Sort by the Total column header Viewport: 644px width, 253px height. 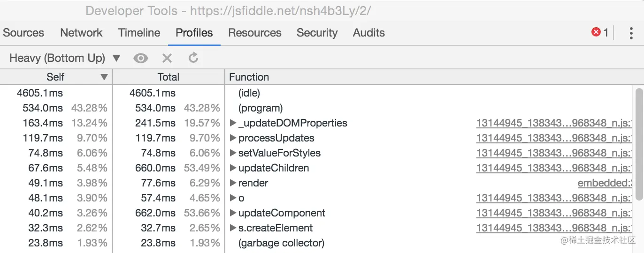[168, 77]
